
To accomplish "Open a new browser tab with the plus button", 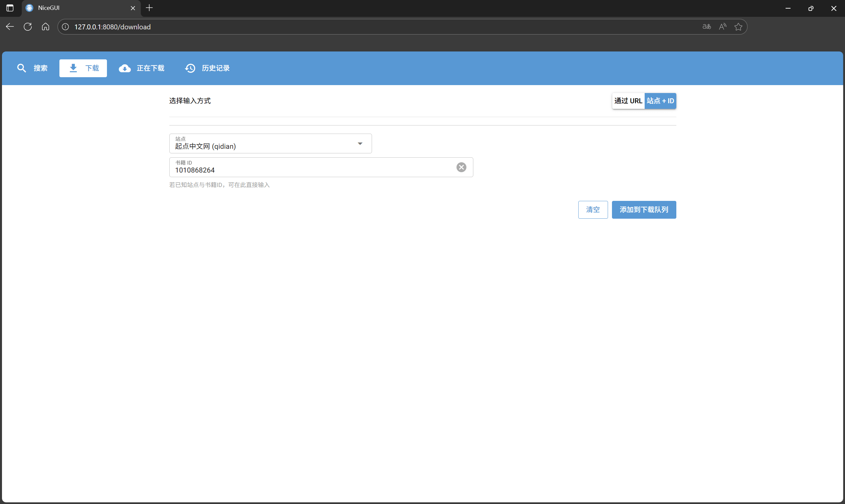I will [149, 8].
